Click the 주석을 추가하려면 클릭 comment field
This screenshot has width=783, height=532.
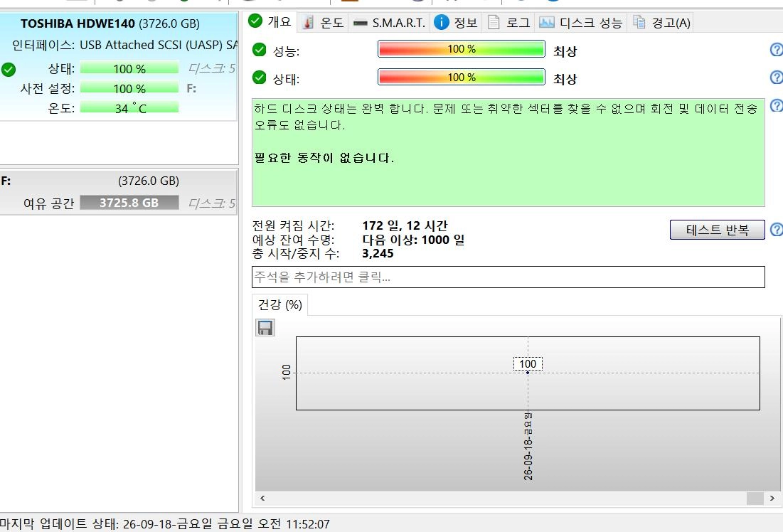click(x=508, y=277)
